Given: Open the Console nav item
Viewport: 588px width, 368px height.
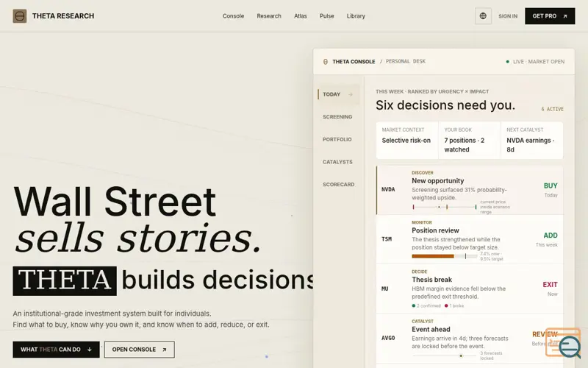Looking at the screenshot, I should (x=233, y=16).
